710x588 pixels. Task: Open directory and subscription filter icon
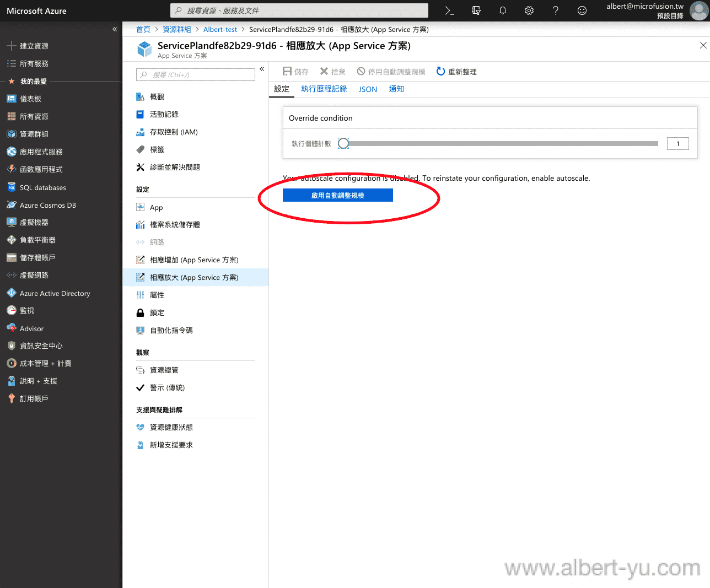point(476,10)
